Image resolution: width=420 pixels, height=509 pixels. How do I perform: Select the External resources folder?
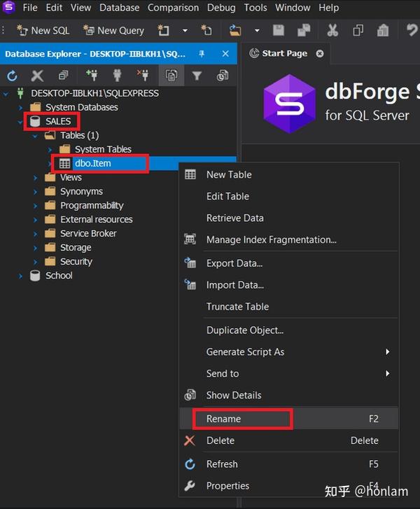pos(96,219)
